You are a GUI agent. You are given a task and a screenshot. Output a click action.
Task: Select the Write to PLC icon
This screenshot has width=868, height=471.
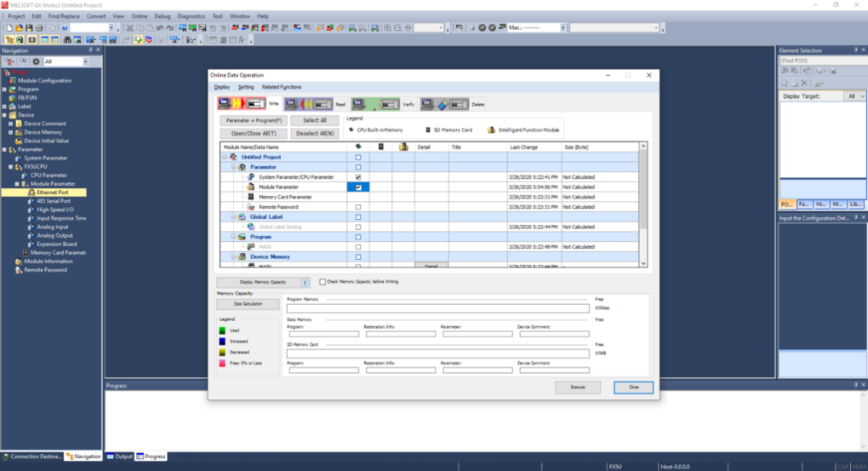tap(241, 104)
